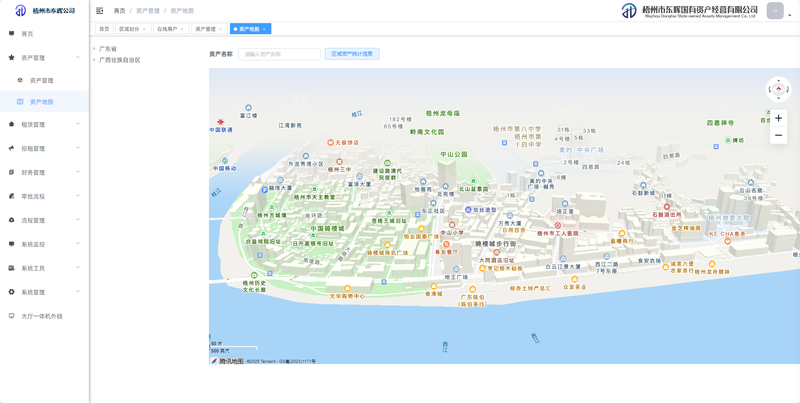The image size is (800, 403).
Task: Open the 大厅一体机外链 sidebar menu item label
Action: tap(41, 316)
